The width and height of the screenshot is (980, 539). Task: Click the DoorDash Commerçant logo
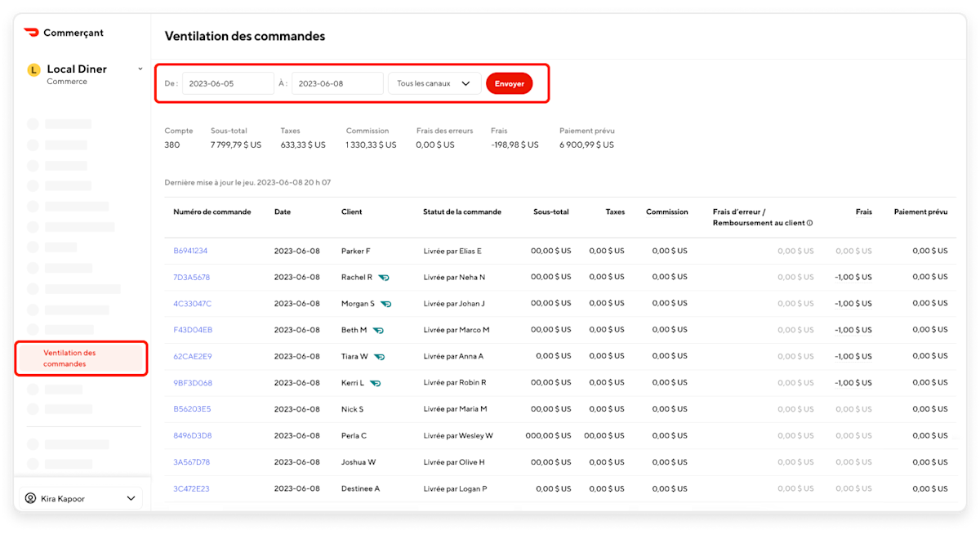tap(64, 33)
